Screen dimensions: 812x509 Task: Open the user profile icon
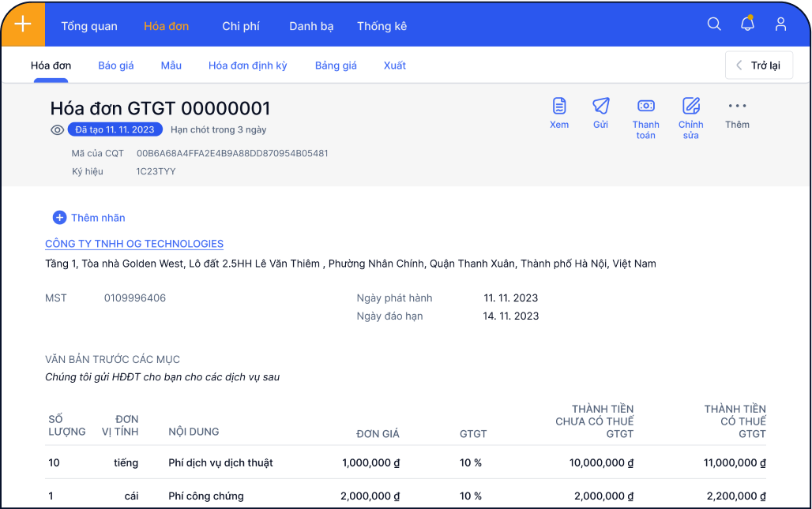(780, 24)
